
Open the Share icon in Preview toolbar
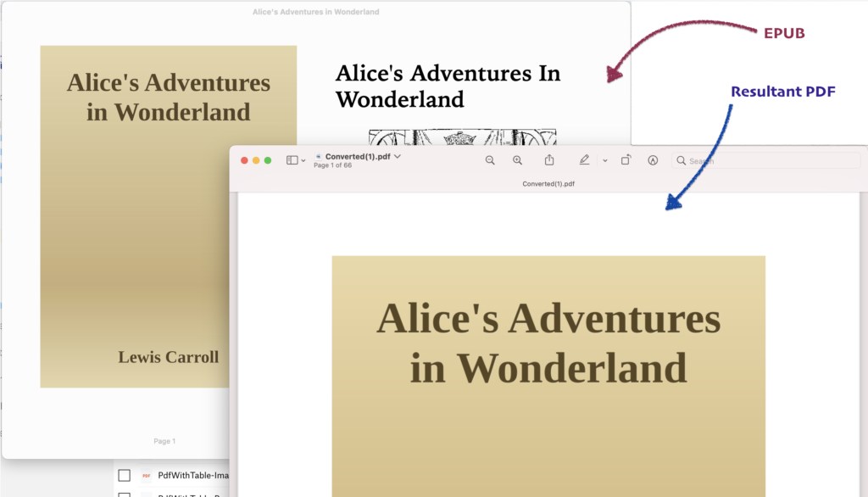(x=549, y=160)
